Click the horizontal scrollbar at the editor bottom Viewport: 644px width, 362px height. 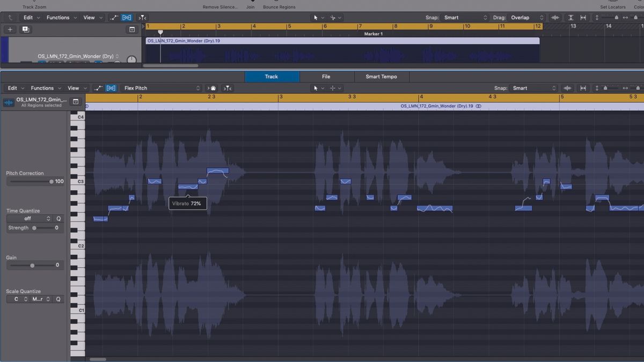[98, 359]
